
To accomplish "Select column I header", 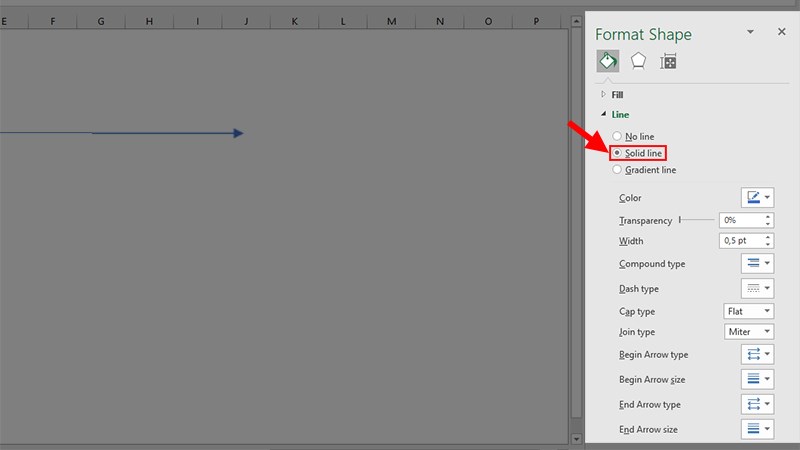I will coord(198,21).
